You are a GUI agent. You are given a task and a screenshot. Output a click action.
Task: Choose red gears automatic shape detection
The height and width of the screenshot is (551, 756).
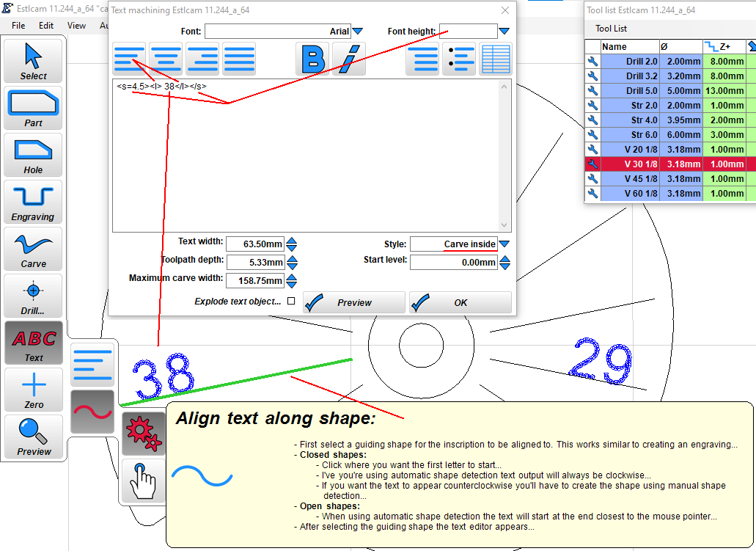143,434
